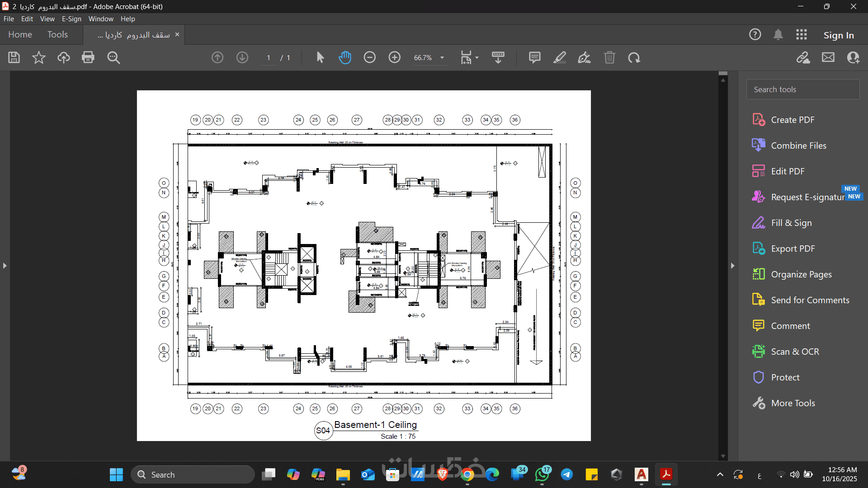Image resolution: width=868 pixels, height=488 pixels.
Task: Click the Rotate page icon
Action: (634, 58)
